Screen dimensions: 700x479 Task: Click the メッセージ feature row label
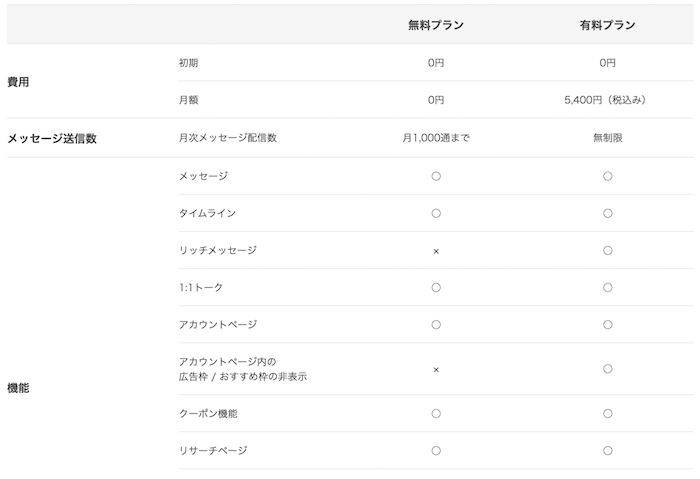click(x=203, y=176)
